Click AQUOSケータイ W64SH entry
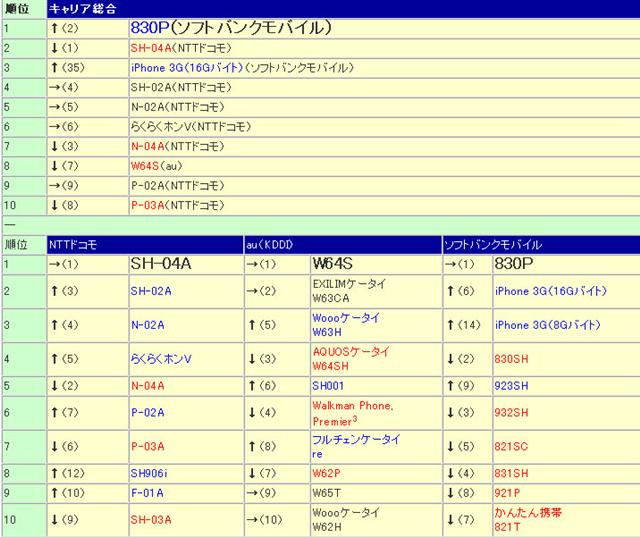Viewport: 640px width, 537px height. click(x=351, y=359)
